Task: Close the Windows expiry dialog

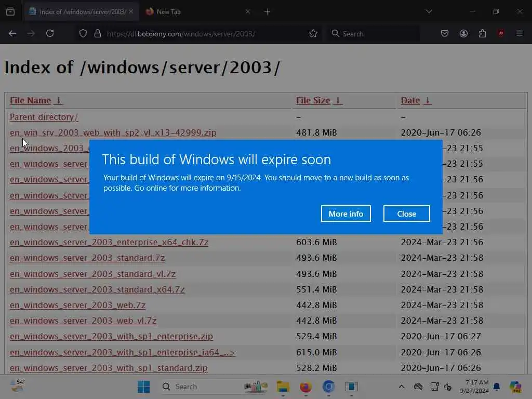Action: point(406,214)
